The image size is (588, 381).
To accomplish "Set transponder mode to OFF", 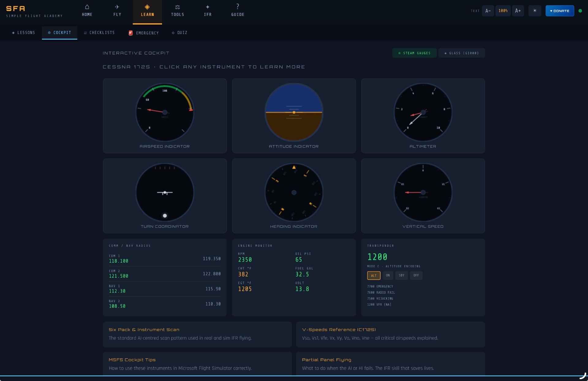I will coord(416,275).
